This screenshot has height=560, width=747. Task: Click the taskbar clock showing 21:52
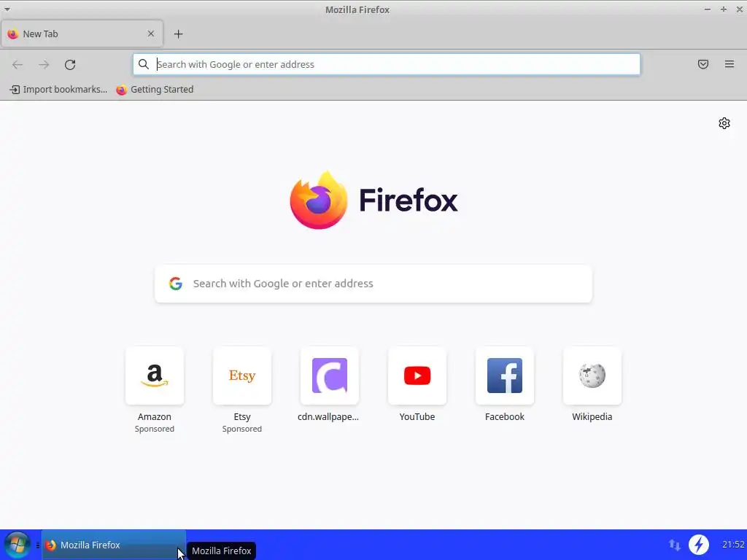point(732,544)
